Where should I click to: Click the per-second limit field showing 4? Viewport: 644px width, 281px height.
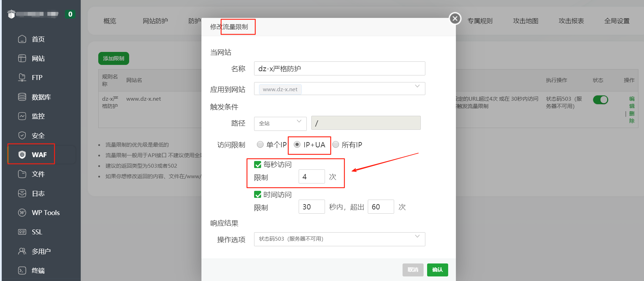(x=312, y=176)
